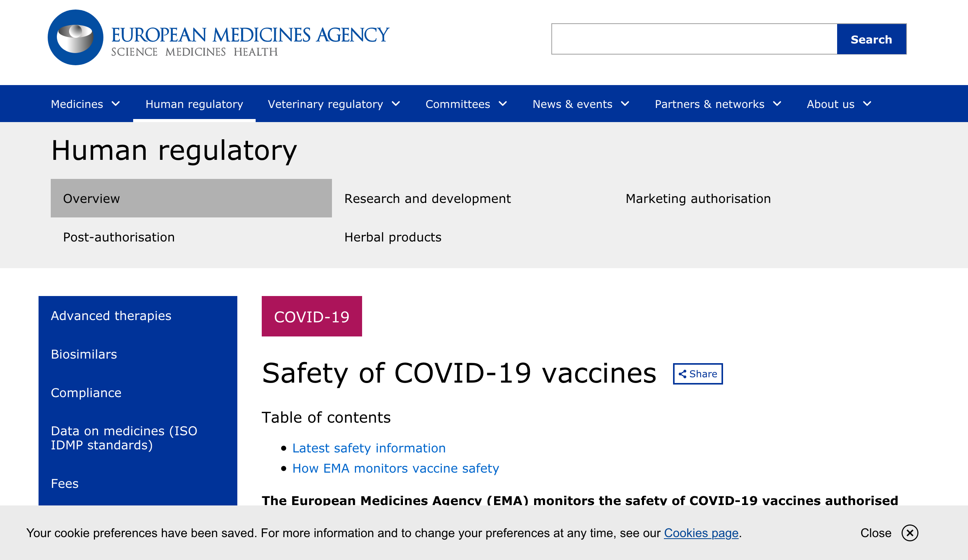Screen dimensions: 968x560
Task: Click the European Medicines Agency logo
Action: [218, 38]
